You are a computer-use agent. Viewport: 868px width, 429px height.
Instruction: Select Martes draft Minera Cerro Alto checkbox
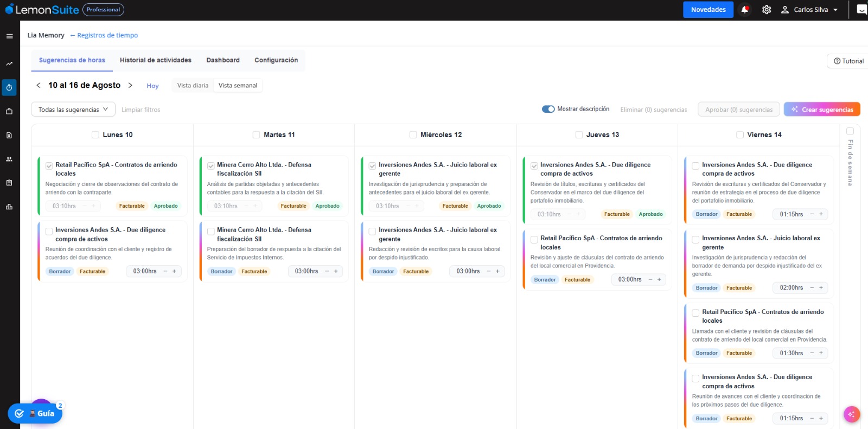(x=210, y=231)
